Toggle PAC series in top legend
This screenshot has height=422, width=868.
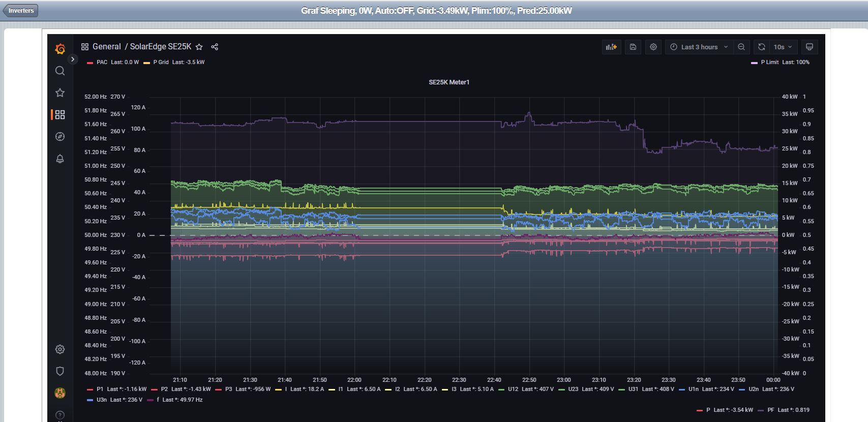coord(102,62)
